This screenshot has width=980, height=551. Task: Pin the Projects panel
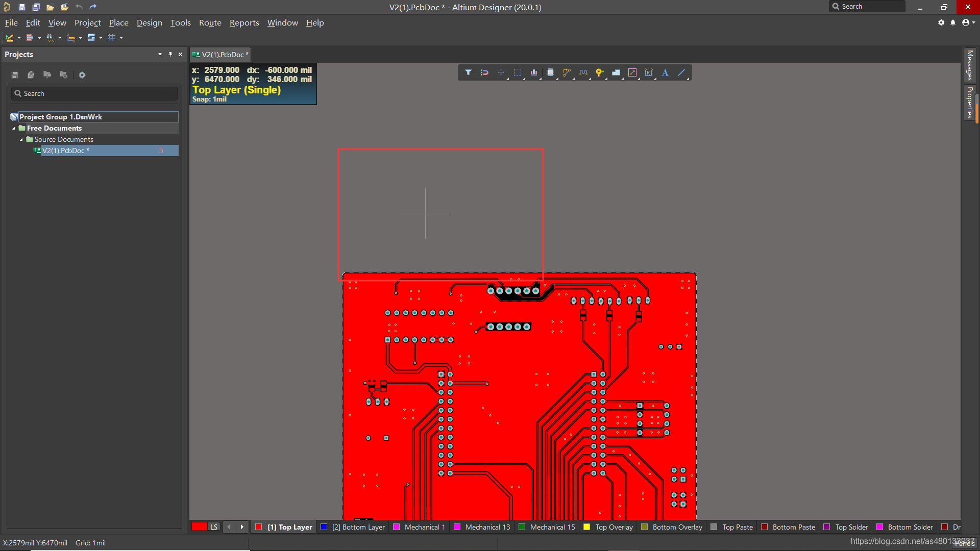click(170, 54)
